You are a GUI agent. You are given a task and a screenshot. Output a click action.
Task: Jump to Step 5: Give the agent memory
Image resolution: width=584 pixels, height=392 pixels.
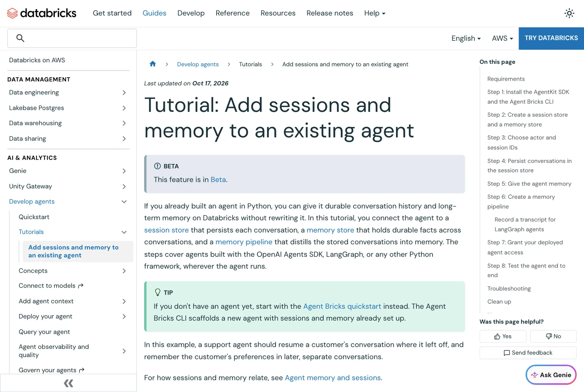pos(529,184)
